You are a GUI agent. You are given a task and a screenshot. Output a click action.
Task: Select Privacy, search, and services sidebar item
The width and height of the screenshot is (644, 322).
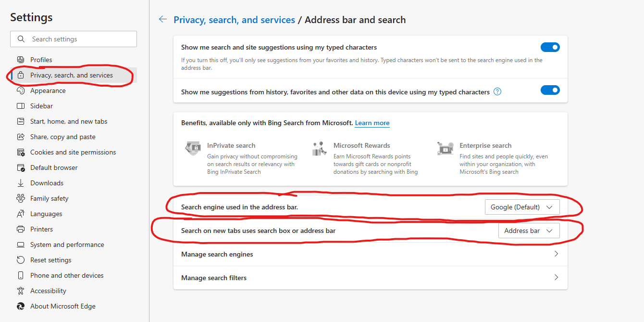pyautogui.click(x=74, y=75)
